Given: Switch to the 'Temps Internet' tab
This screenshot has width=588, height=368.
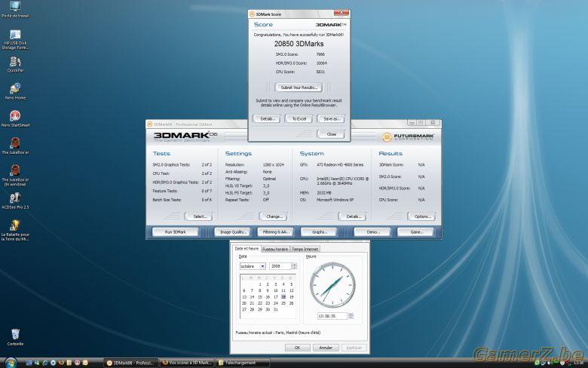Looking at the screenshot, I should point(305,249).
